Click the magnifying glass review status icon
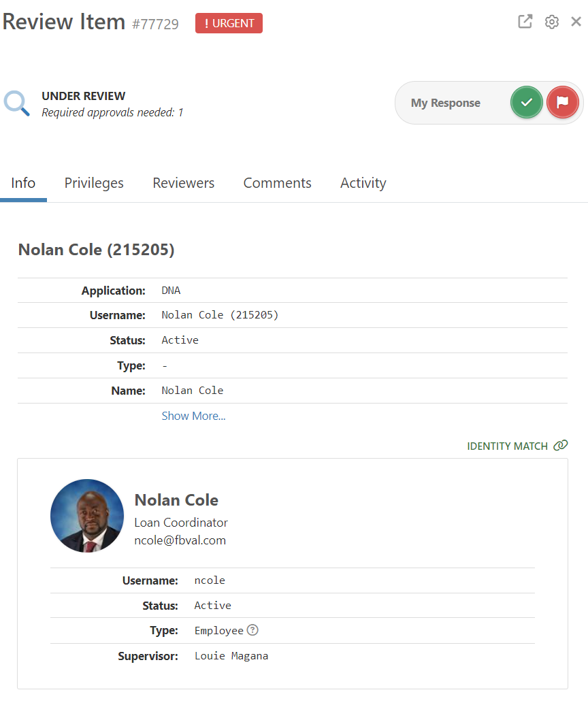 point(17,103)
